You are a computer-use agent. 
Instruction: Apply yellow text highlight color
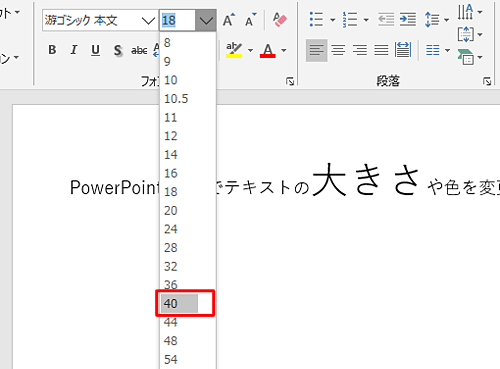click(x=234, y=50)
